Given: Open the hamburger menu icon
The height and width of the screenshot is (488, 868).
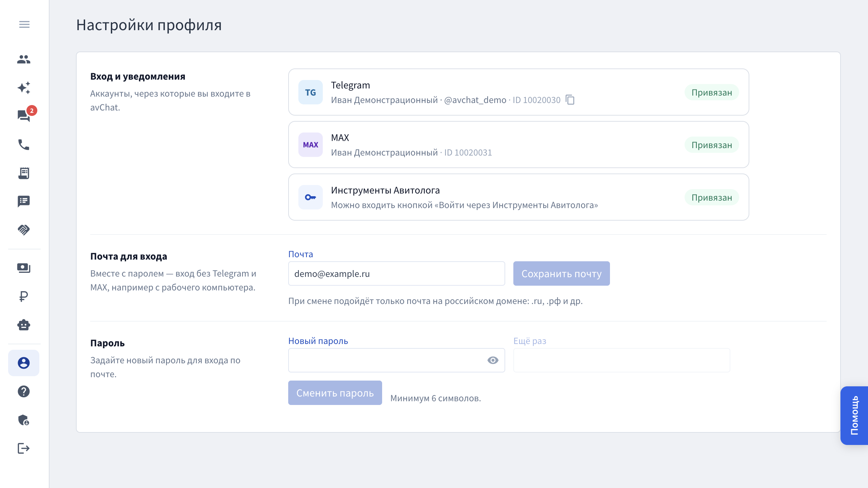Looking at the screenshot, I should pos(24,24).
